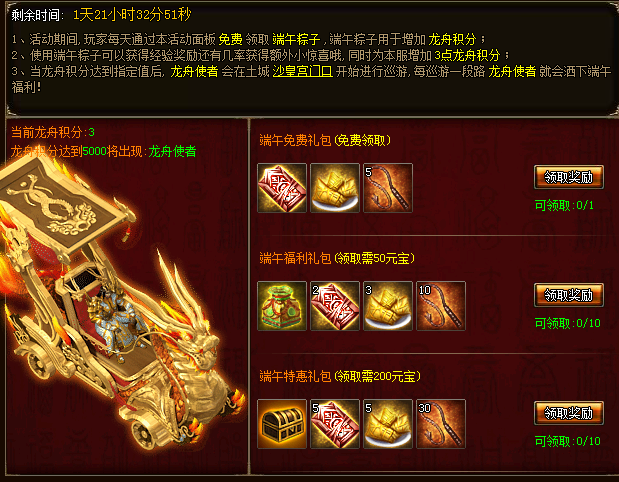
Task: Click whip icon with quantity 30
Action: (x=441, y=424)
